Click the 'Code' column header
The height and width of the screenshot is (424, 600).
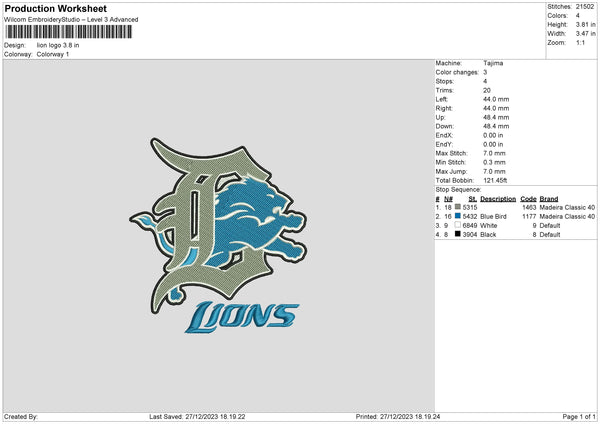click(528, 199)
